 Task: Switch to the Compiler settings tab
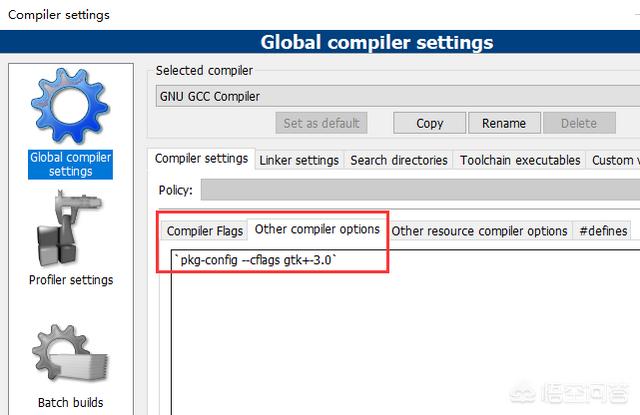coord(201,159)
